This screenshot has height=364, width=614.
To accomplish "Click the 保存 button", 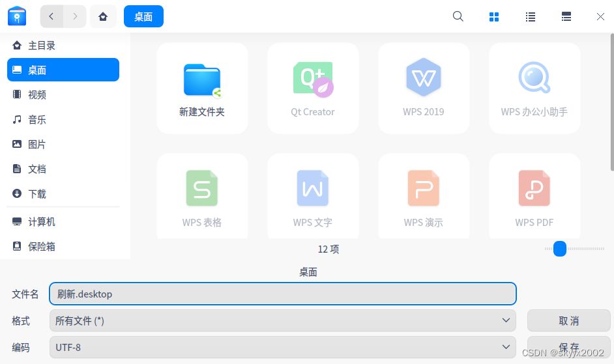I will pyautogui.click(x=568, y=347).
